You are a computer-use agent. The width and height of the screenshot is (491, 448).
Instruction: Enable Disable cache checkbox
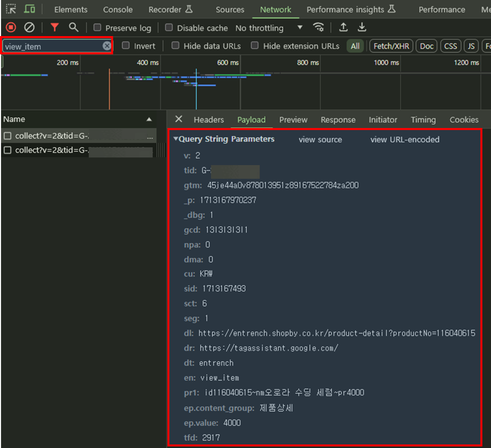pos(169,28)
